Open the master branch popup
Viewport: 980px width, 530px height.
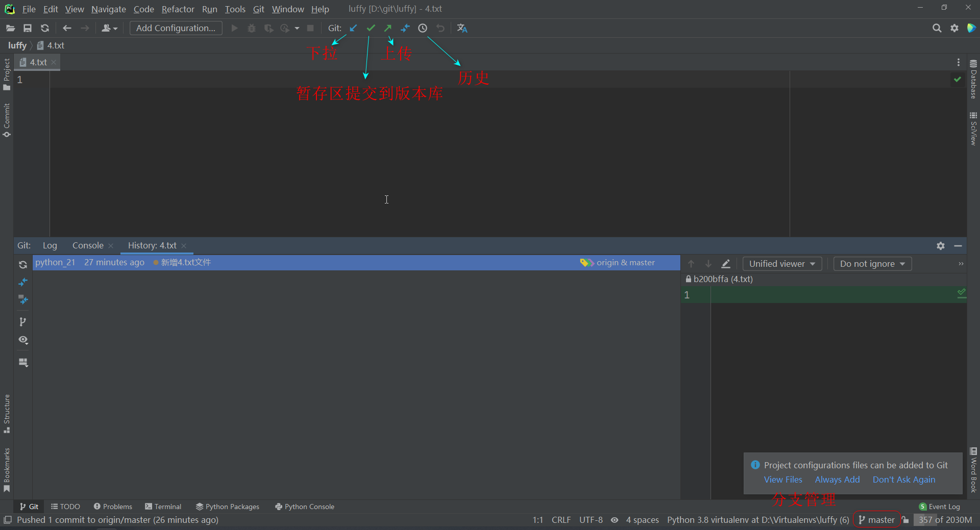pyautogui.click(x=877, y=520)
